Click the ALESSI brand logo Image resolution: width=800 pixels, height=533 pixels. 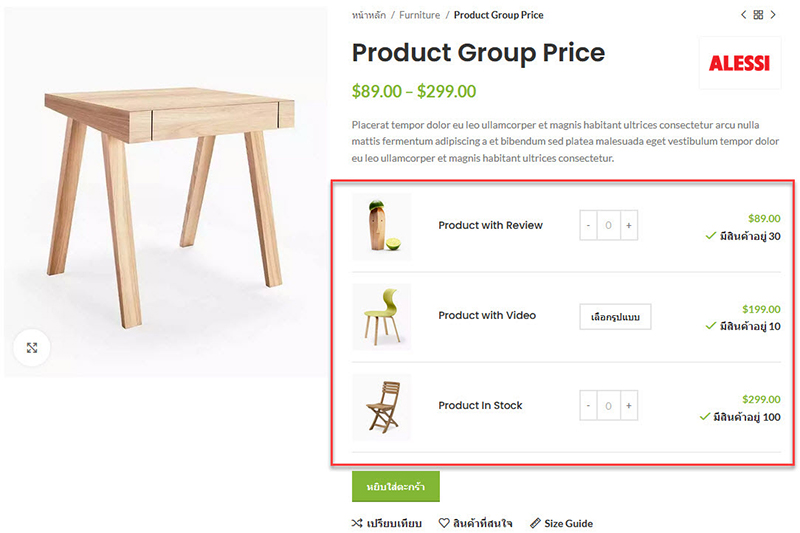(x=739, y=63)
